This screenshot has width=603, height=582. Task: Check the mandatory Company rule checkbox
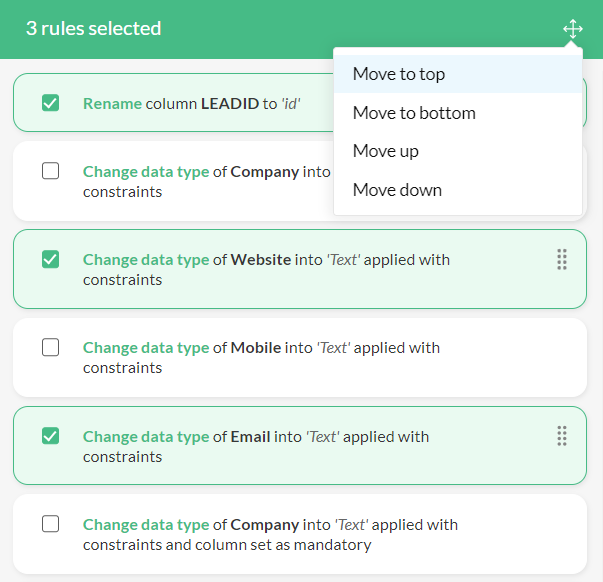[51, 524]
